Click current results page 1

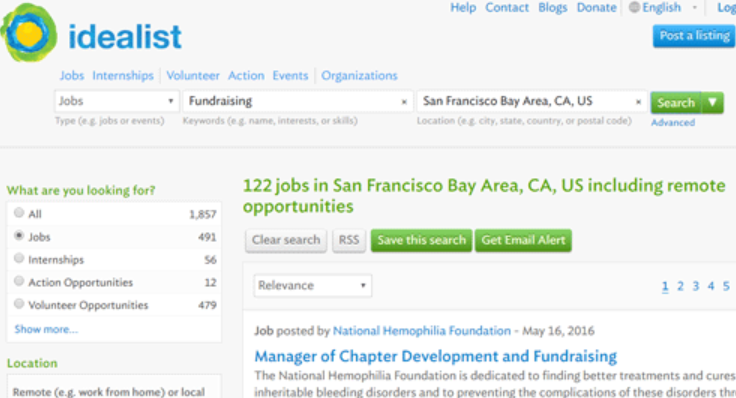click(x=665, y=286)
